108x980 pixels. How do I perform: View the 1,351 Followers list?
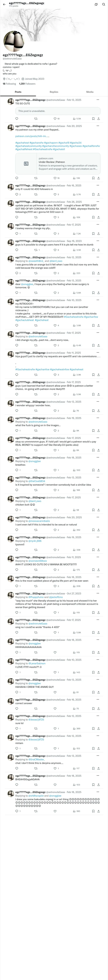click(x=27, y=84)
